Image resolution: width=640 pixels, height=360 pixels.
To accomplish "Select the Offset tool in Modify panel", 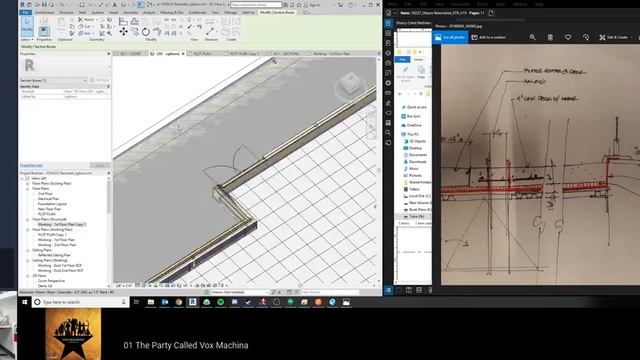I will click(x=135, y=21).
